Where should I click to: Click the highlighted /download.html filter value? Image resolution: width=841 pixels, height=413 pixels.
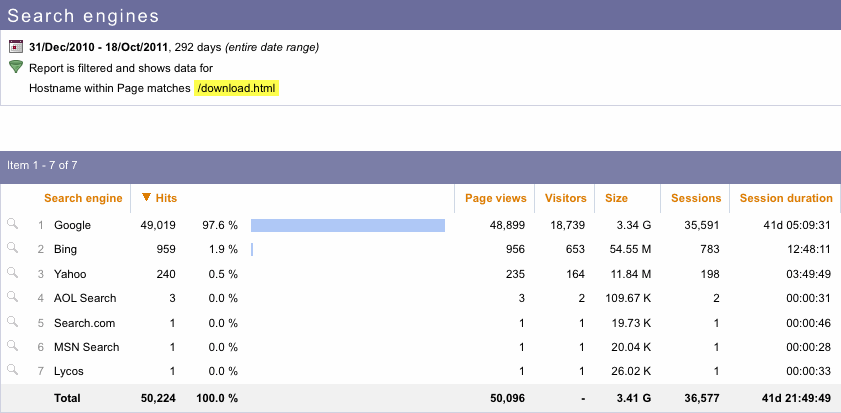236,89
